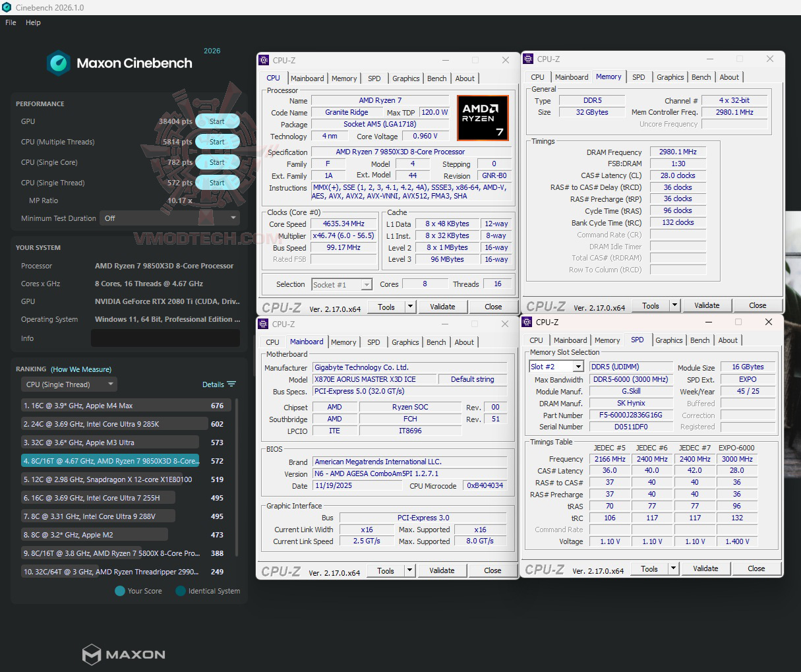The width and height of the screenshot is (801, 672).
Task: Click the CPU-Z icon of the Mainboard tab window
Action: pyautogui.click(x=264, y=324)
